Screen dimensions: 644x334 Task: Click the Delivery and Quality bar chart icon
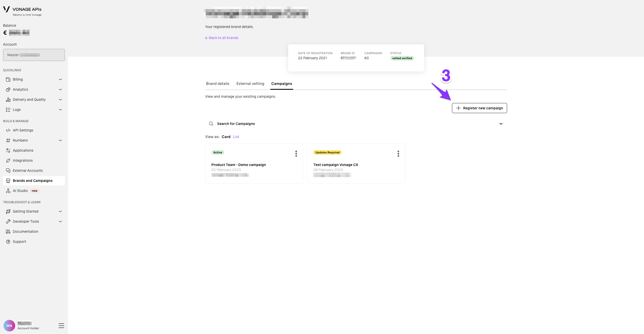[8, 99]
